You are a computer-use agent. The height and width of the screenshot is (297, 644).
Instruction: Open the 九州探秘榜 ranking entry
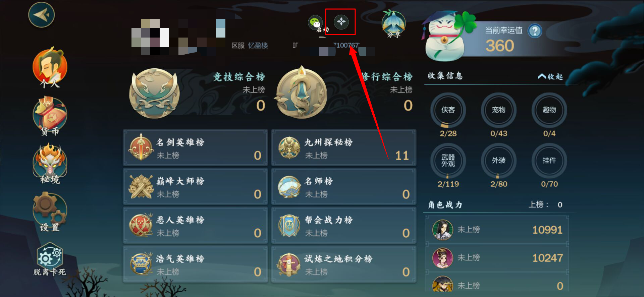pyautogui.click(x=343, y=148)
